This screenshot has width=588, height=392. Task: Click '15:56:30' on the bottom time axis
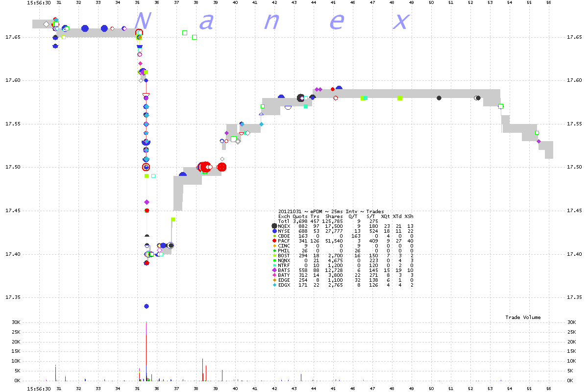pyautogui.click(x=39, y=389)
